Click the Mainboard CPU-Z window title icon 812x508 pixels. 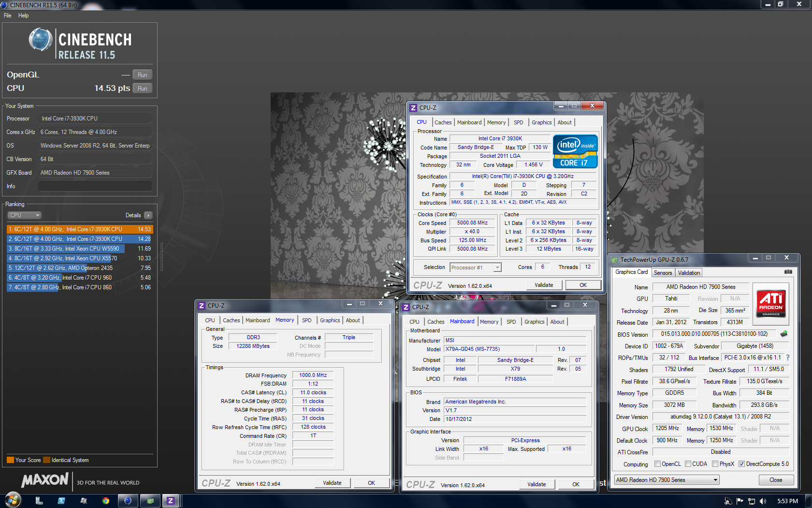click(406, 307)
